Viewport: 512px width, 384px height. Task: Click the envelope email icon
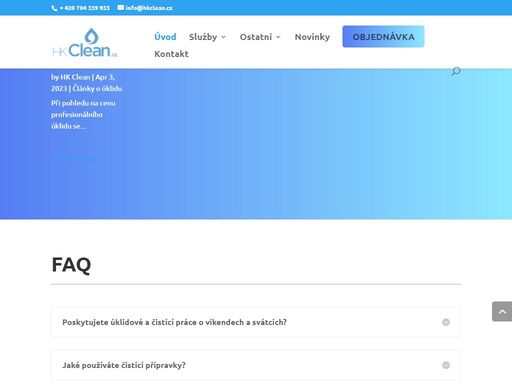click(120, 7)
